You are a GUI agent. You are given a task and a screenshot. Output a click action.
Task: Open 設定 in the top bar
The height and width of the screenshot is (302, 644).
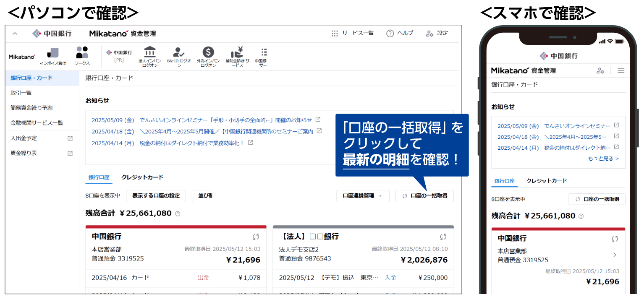pos(437,33)
